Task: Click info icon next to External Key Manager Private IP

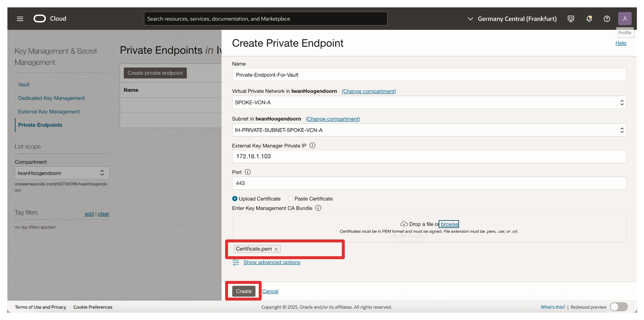Action: coord(312,146)
